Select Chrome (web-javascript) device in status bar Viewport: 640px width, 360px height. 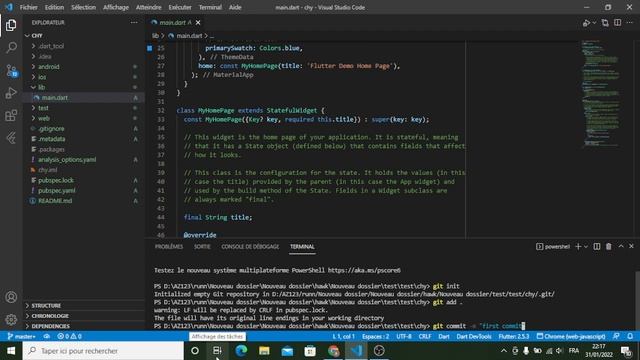point(571,336)
